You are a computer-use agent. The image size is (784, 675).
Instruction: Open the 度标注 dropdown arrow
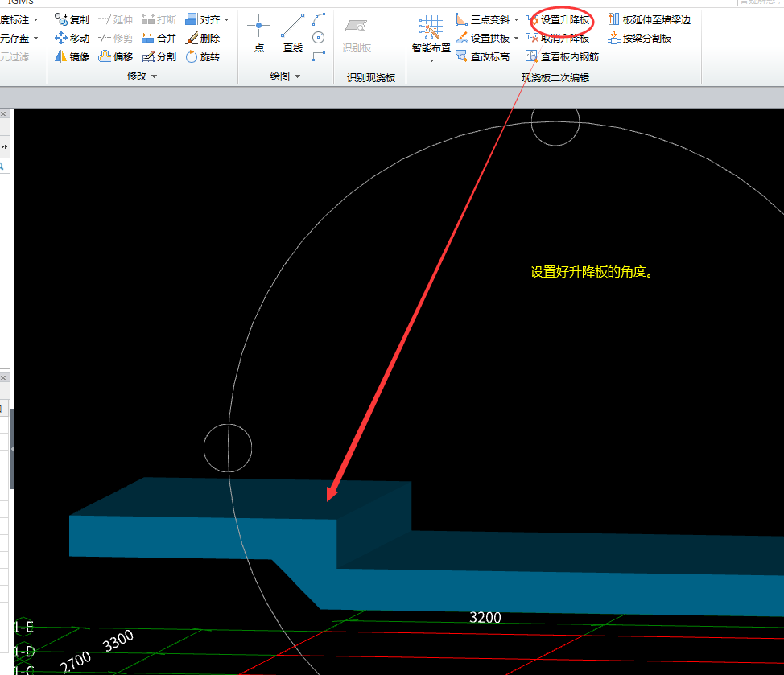35,20
